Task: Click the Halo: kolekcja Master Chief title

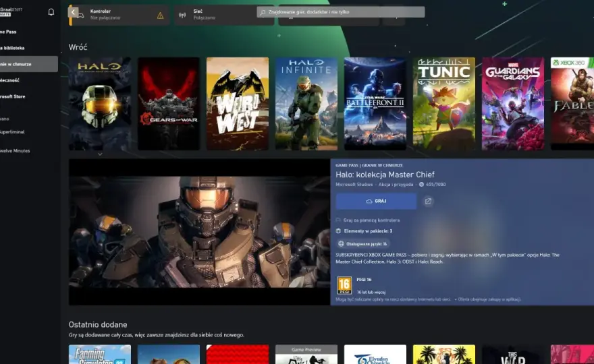Action: 385,175
